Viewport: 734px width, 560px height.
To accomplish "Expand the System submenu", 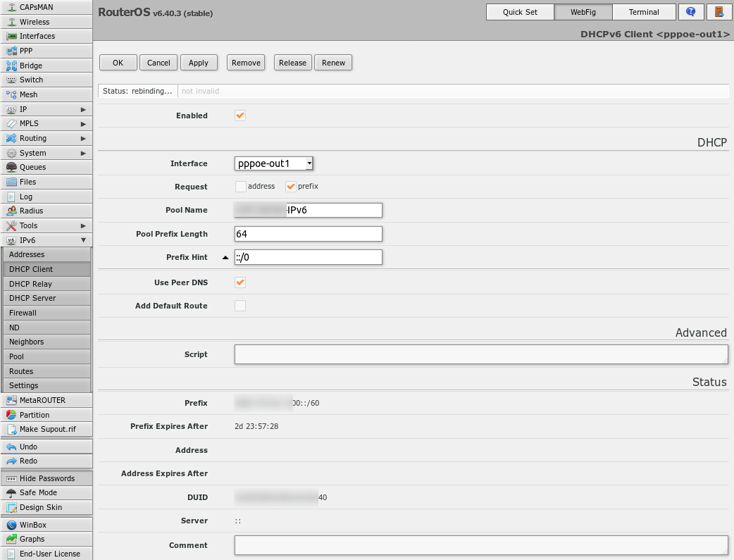I will (83, 153).
